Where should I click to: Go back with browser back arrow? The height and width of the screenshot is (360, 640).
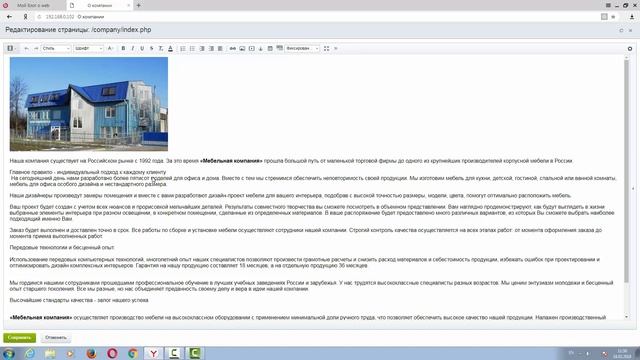coord(9,17)
